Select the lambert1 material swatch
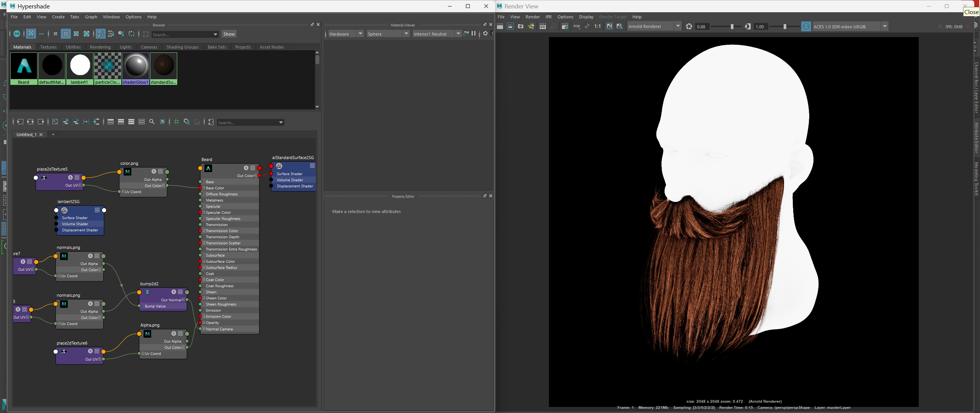The image size is (980, 413). [80, 68]
